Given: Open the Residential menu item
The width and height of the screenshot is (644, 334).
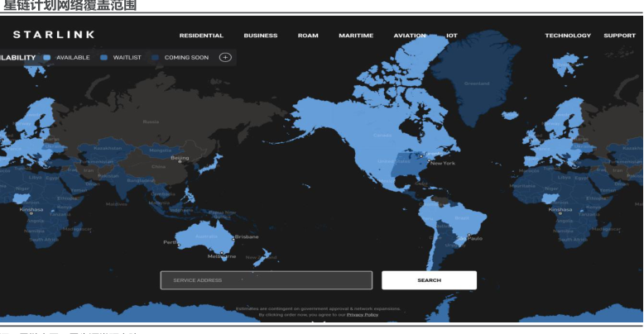Looking at the screenshot, I should (x=201, y=36).
